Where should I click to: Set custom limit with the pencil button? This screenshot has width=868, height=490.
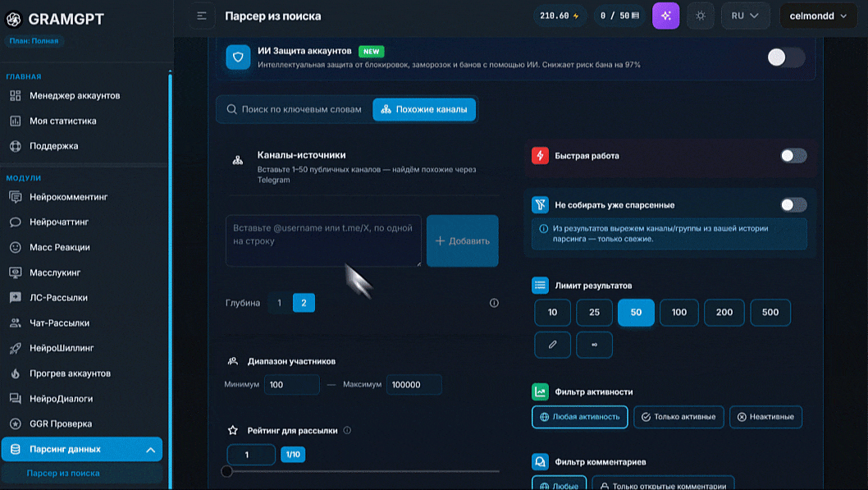552,345
